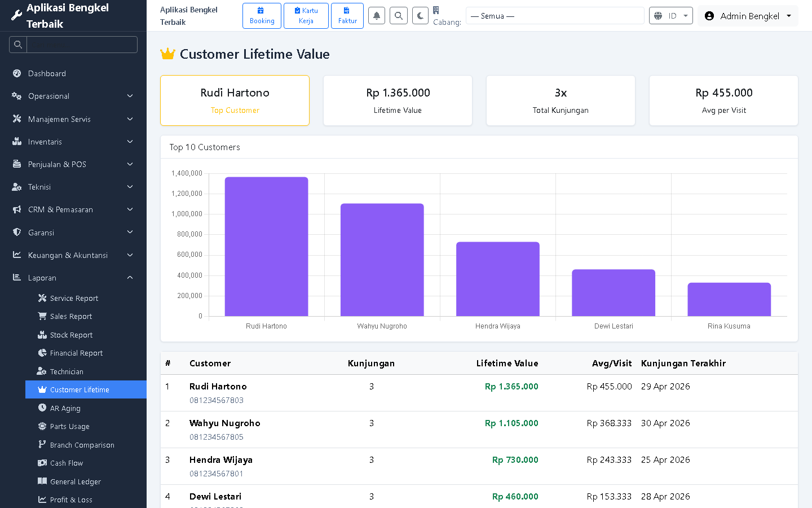Open the Technician report submenu item
Viewport: 812px width, 508px height.
86,371
